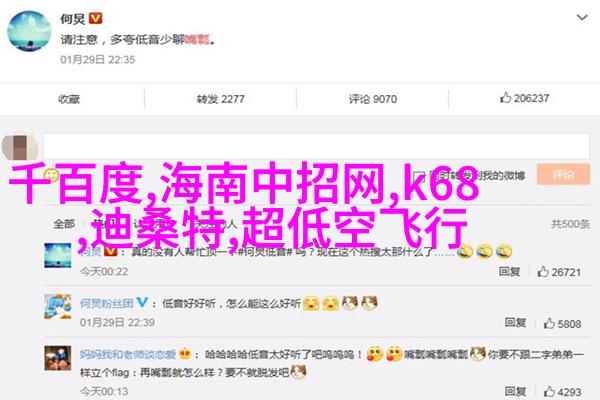Click inside the comment text box

click(316, 146)
